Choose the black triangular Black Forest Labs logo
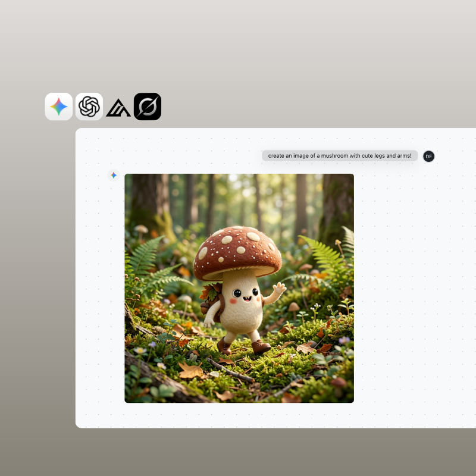 (118, 108)
